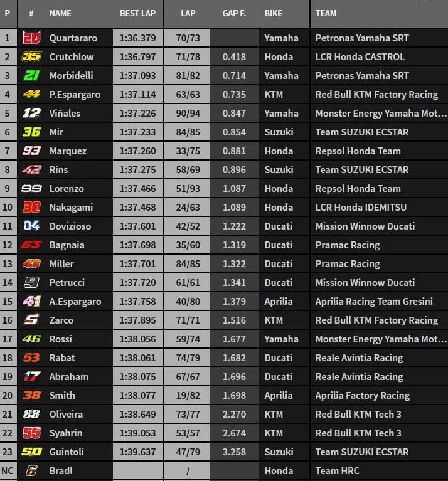Screen dimensions: 448x481
Task: Open rider name Quartararo
Action: click(x=73, y=38)
